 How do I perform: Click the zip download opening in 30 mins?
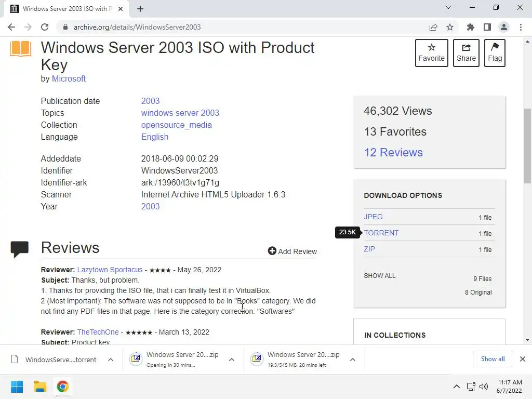tap(175, 360)
